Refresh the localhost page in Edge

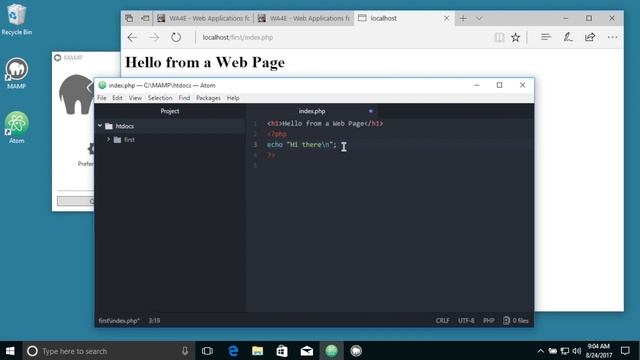pos(176,38)
